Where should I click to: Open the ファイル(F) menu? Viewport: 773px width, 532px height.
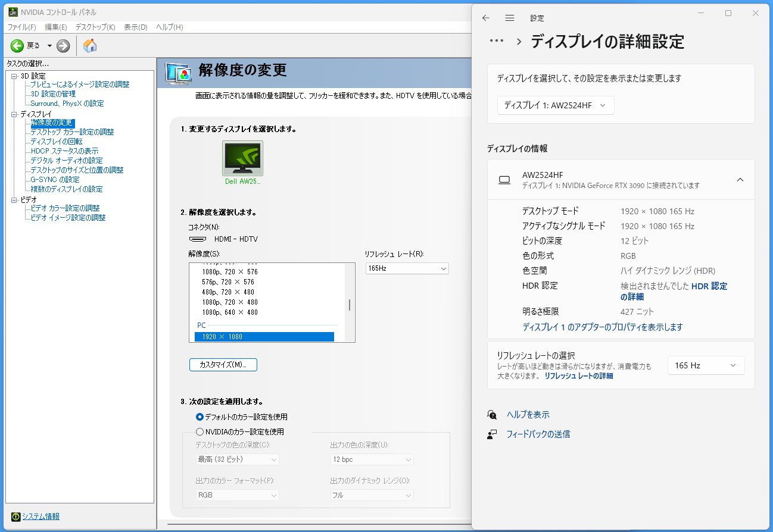(x=22, y=27)
